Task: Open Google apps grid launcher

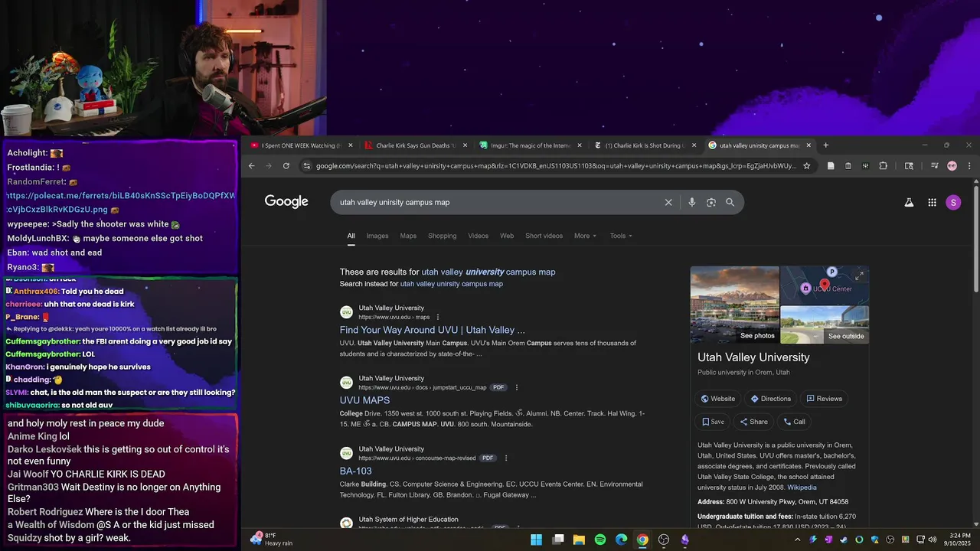Action: [932, 202]
